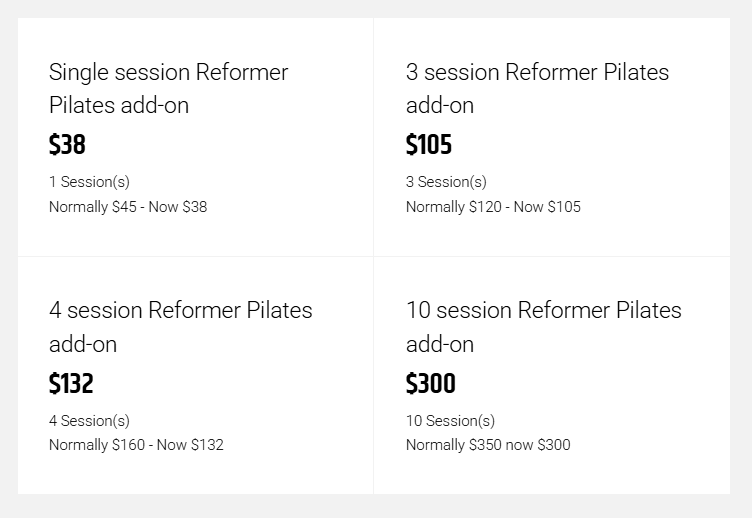Select the 3 session Reformer Pilates add-on title

(x=537, y=88)
